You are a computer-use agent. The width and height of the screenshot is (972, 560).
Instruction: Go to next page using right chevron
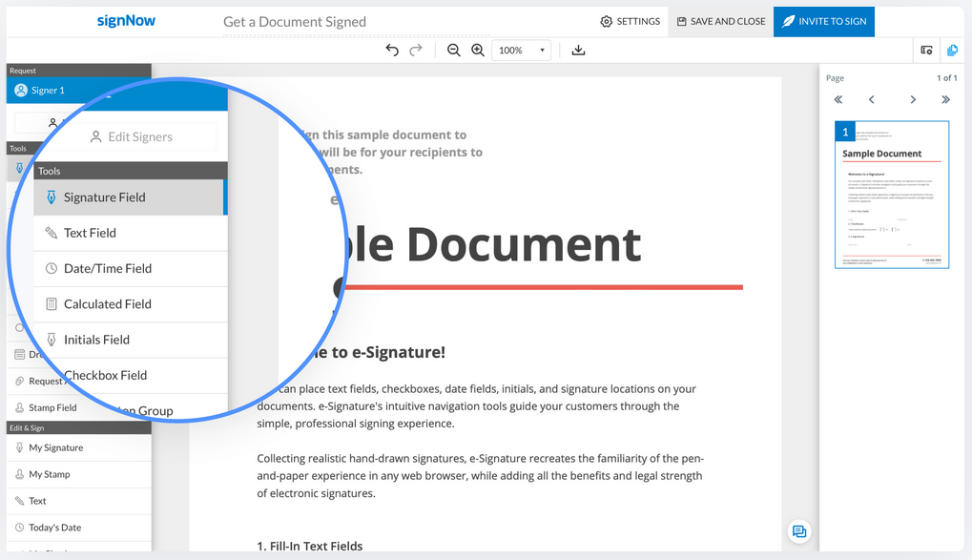point(913,99)
